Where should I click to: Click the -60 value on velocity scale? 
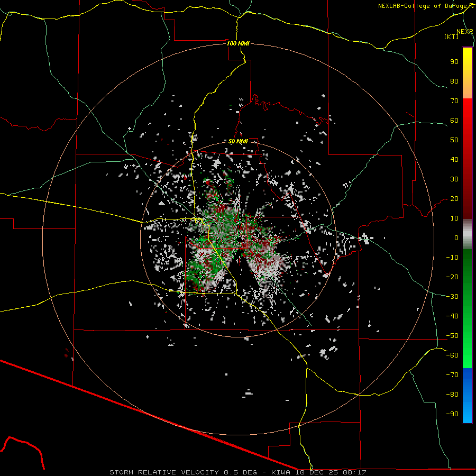(452, 355)
